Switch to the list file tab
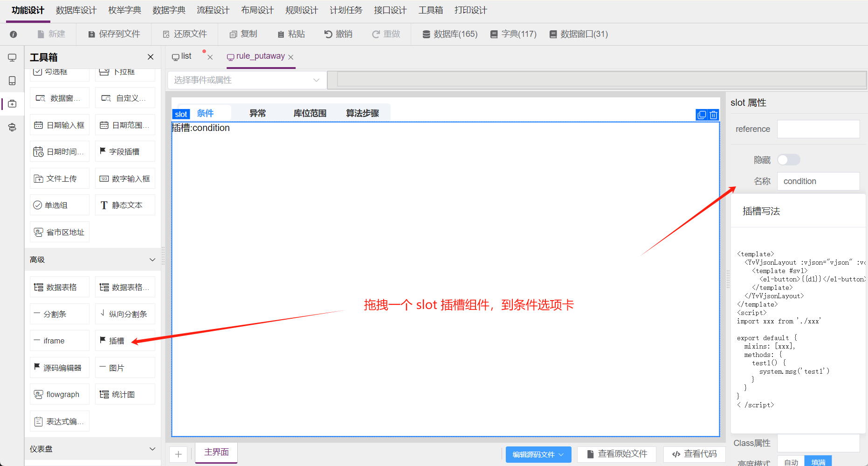 (182, 56)
